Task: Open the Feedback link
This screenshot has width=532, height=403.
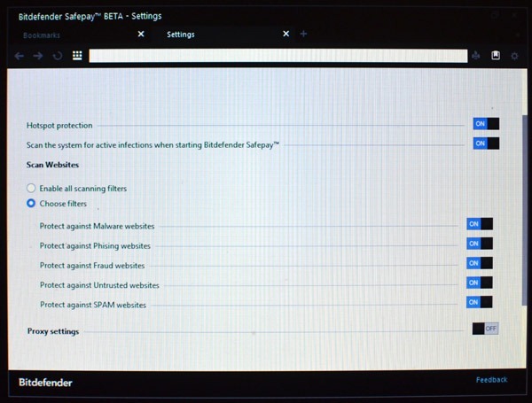Action: click(x=491, y=380)
